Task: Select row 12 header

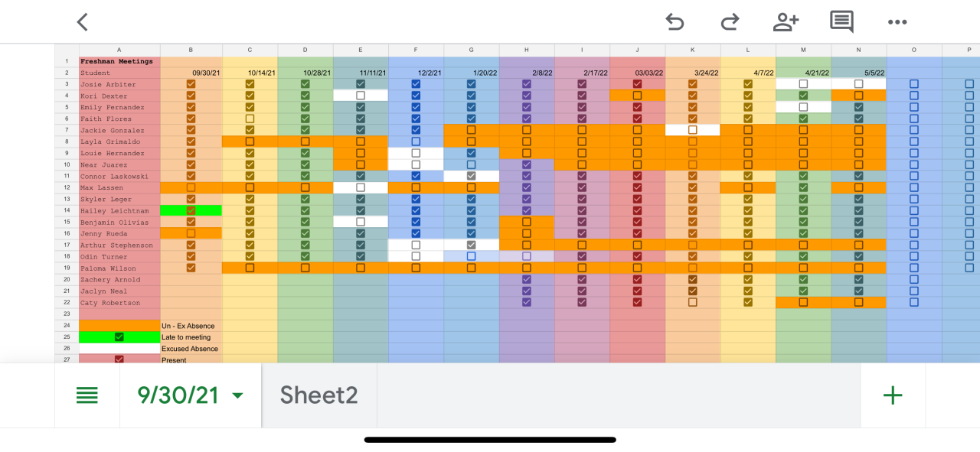Action: tap(67, 187)
